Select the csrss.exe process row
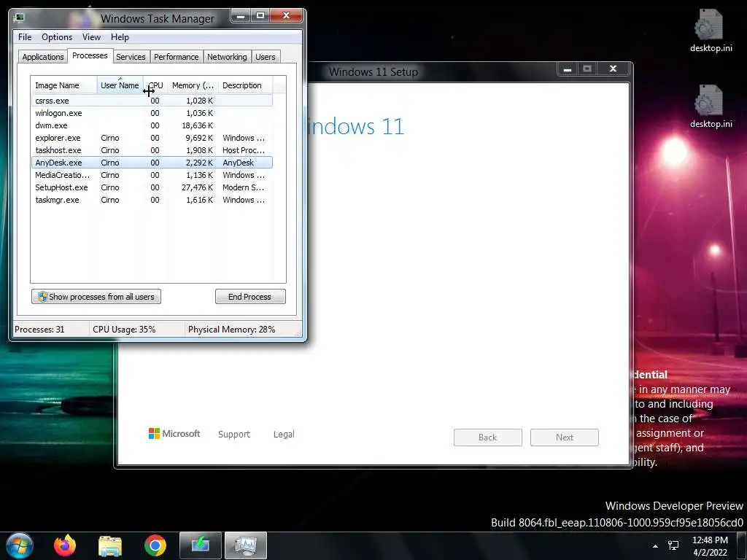 [152, 101]
